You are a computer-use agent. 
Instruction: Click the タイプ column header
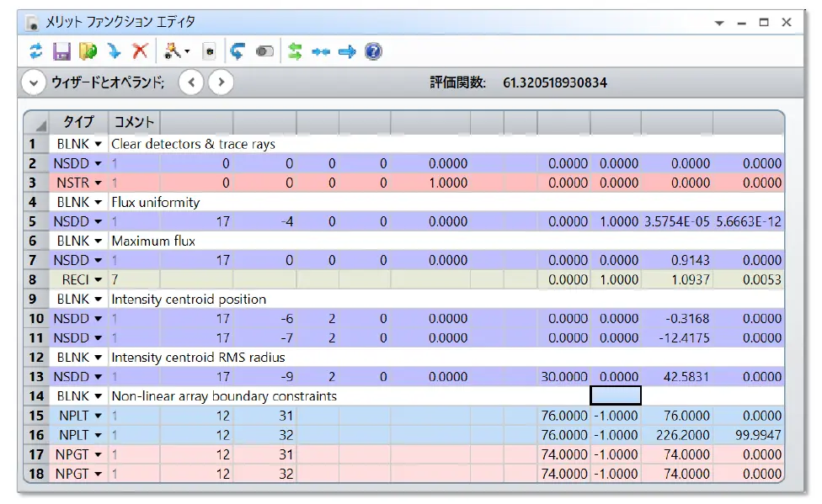coord(78,122)
